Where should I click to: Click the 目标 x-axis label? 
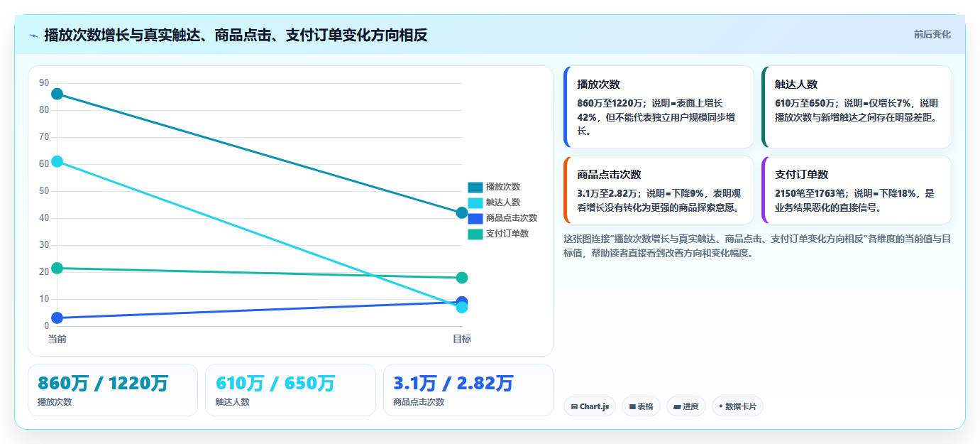coord(462,339)
